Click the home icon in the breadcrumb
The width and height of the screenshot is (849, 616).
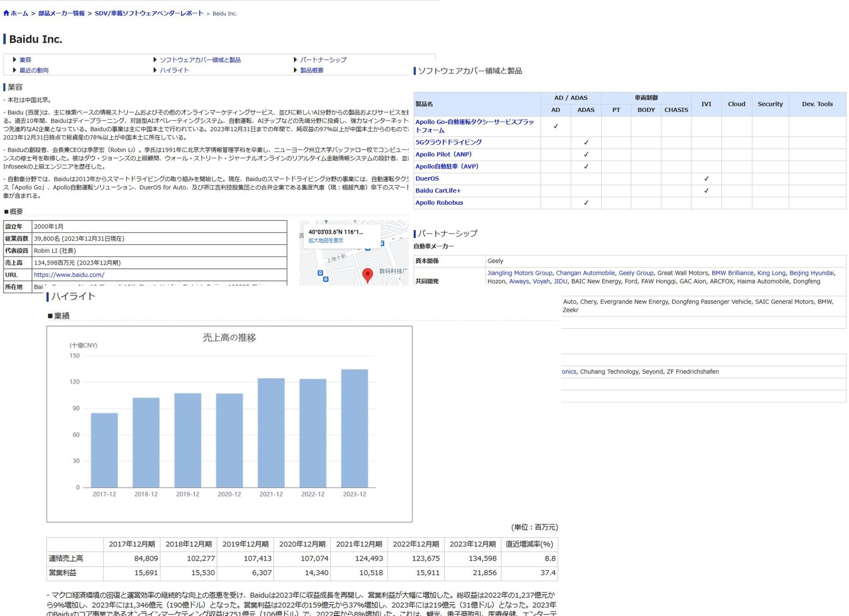tap(6, 13)
